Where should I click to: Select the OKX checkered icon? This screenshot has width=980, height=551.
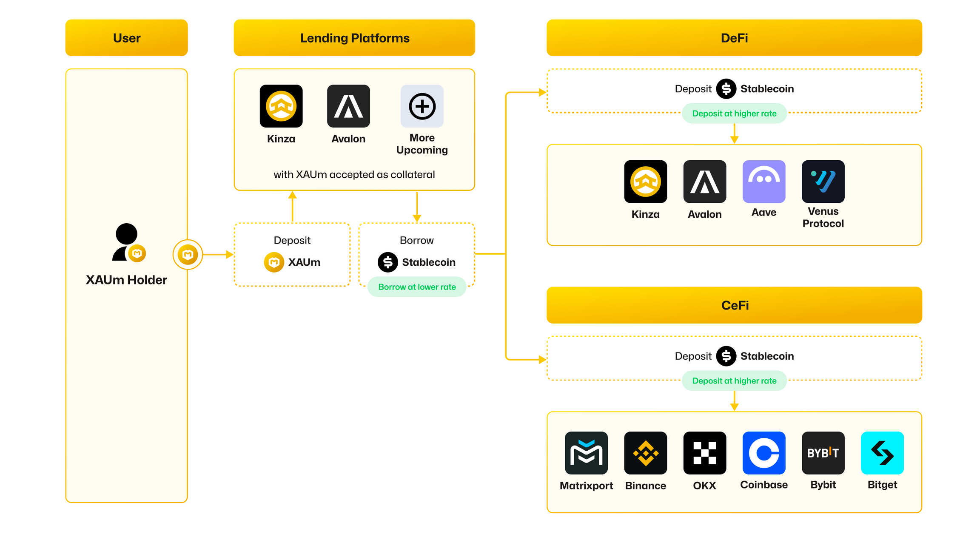coord(704,453)
